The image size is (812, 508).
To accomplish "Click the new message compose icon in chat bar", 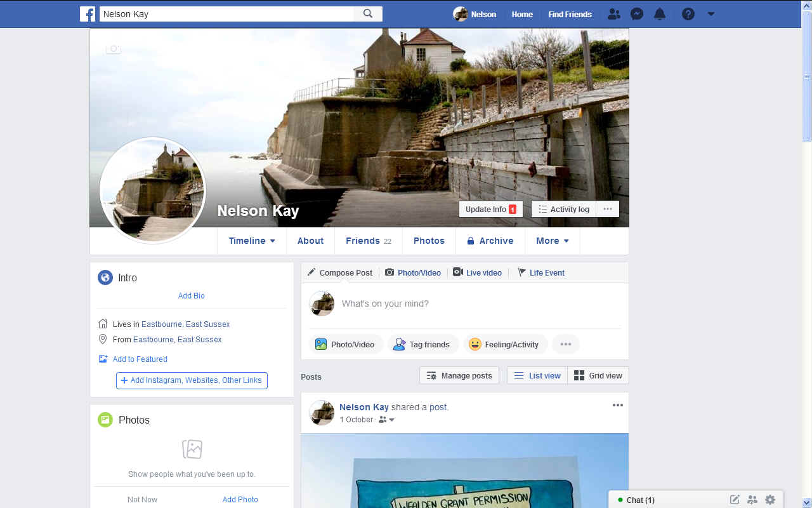I will click(735, 500).
